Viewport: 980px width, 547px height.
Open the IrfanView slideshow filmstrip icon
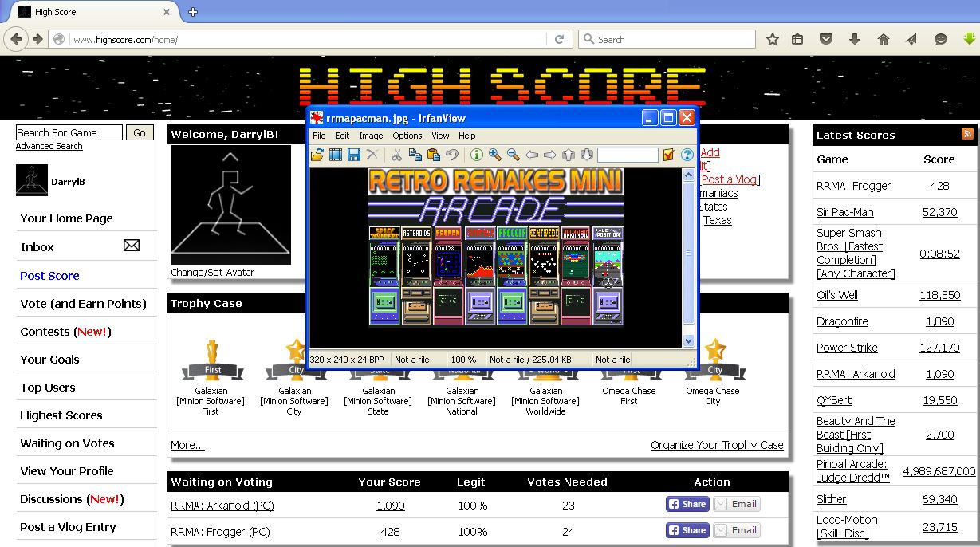click(336, 155)
